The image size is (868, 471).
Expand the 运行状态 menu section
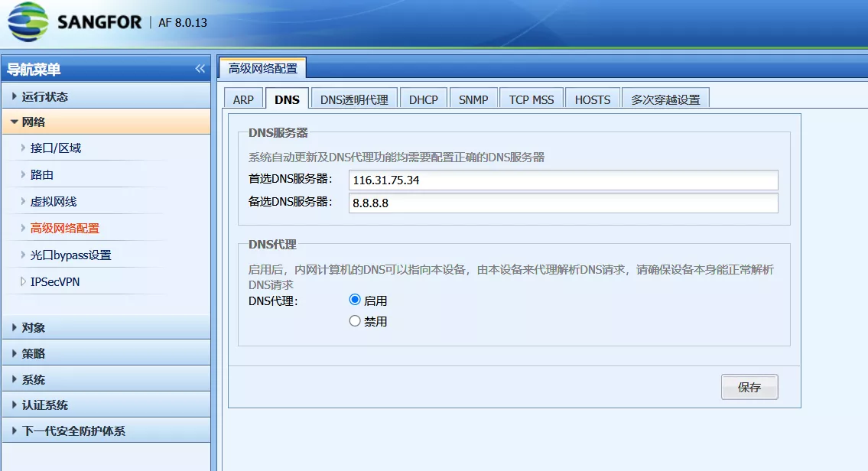click(x=45, y=97)
